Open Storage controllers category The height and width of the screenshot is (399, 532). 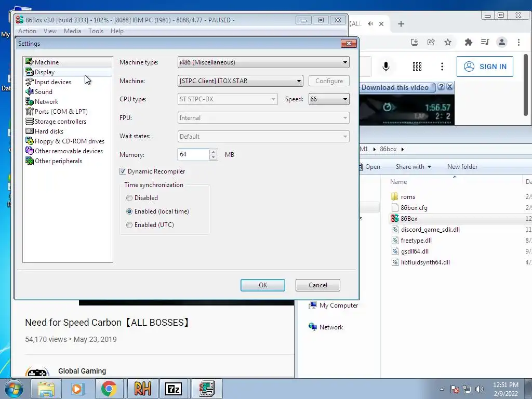click(x=60, y=121)
